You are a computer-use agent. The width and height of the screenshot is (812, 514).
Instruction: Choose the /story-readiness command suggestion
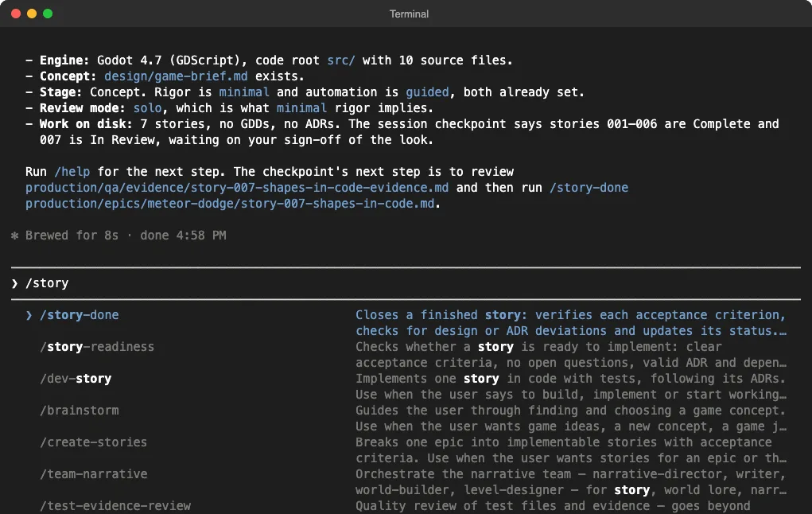click(97, 347)
